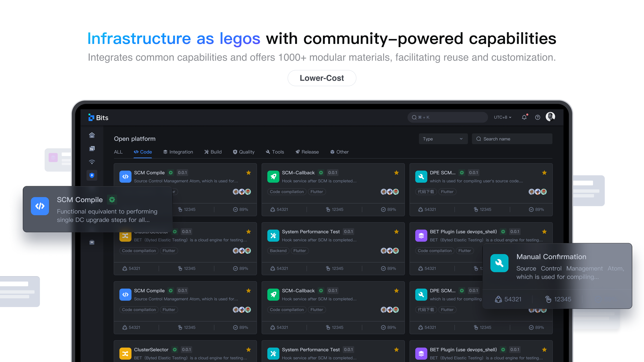Screen dimensions: 644x362
Task: Click contributor avatars on top SCM-Callback card
Action: [389, 192]
